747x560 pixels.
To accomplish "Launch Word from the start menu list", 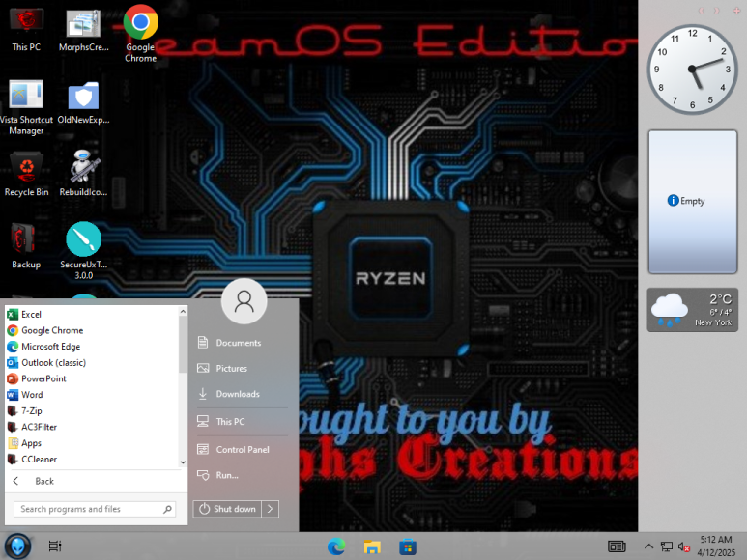I will click(x=93, y=395).
